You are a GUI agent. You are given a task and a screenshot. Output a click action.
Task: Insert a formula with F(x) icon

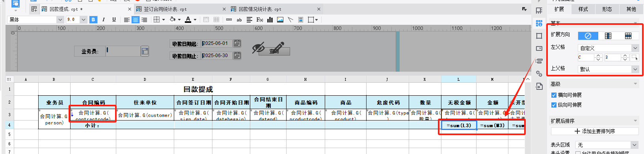tap(260, 20)
